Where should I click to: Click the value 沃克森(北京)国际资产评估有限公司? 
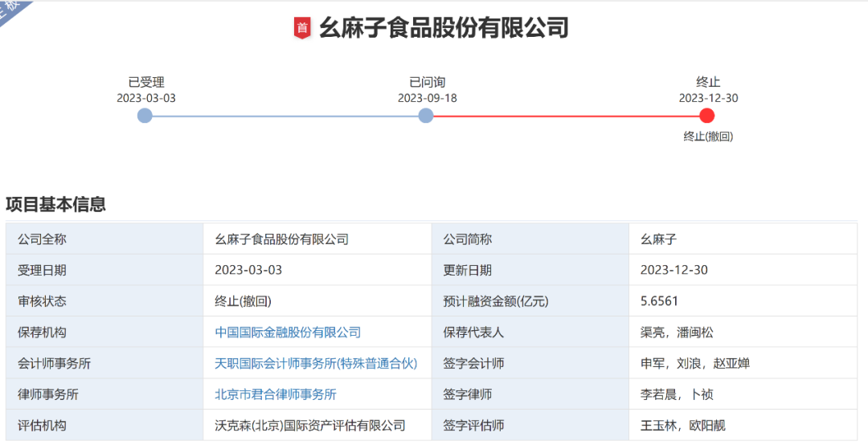click(310, 425)
